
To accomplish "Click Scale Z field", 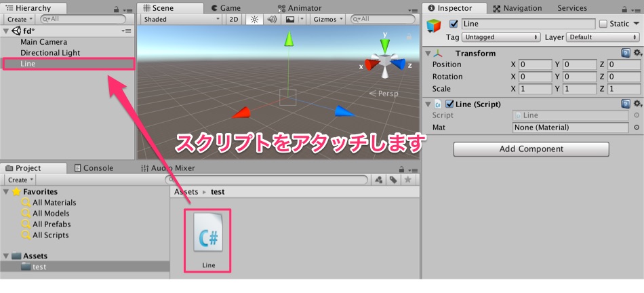I will point(624,89).
